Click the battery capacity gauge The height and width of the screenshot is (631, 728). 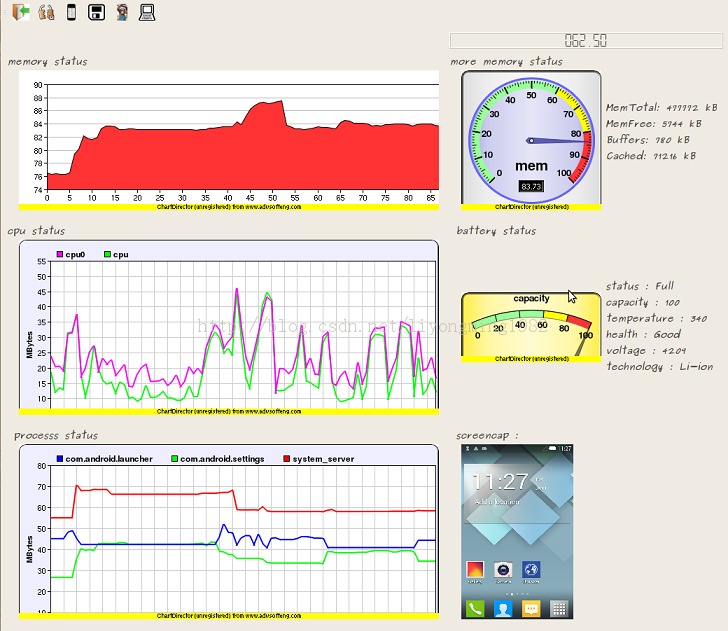[x=531, y=327]
